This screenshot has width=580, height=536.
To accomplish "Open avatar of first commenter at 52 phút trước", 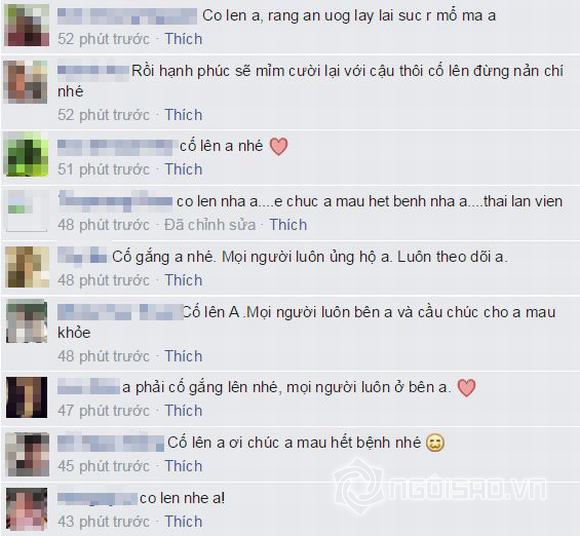I will 27,25.
